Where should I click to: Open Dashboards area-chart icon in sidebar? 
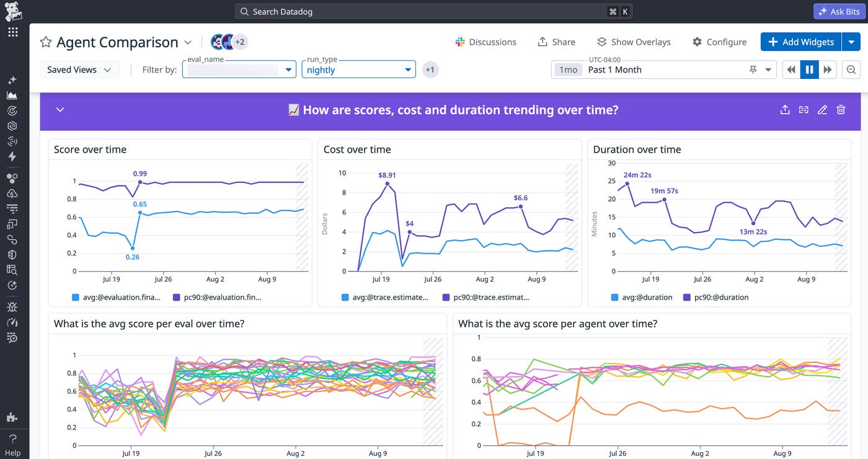click(x=12, y=96)
